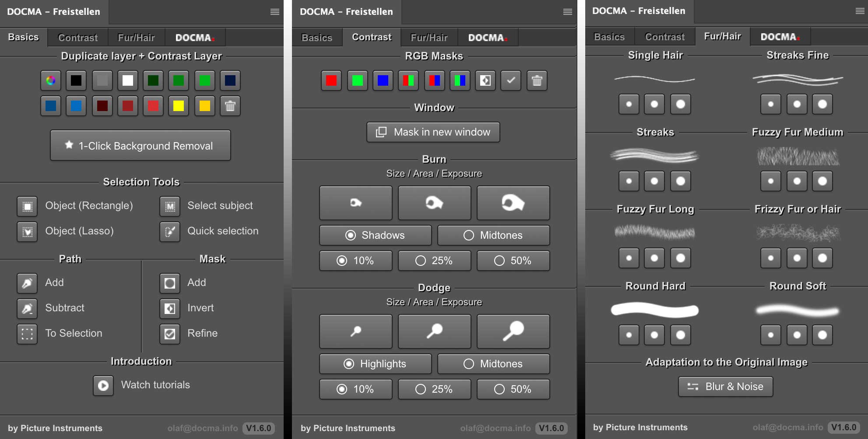Viewport: 868px width, 439px height.
Task: Click olaf@docma.info link in the Fur/Hair panel
Action: tap(788, 428)
